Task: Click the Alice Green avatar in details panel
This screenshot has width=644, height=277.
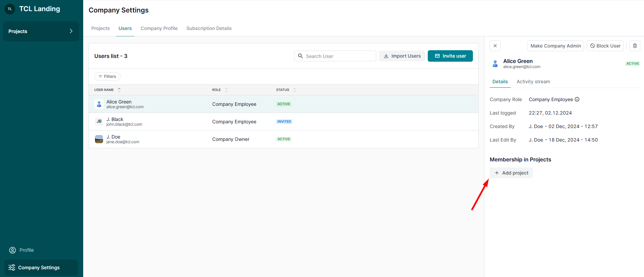Action: coord(495,63)
